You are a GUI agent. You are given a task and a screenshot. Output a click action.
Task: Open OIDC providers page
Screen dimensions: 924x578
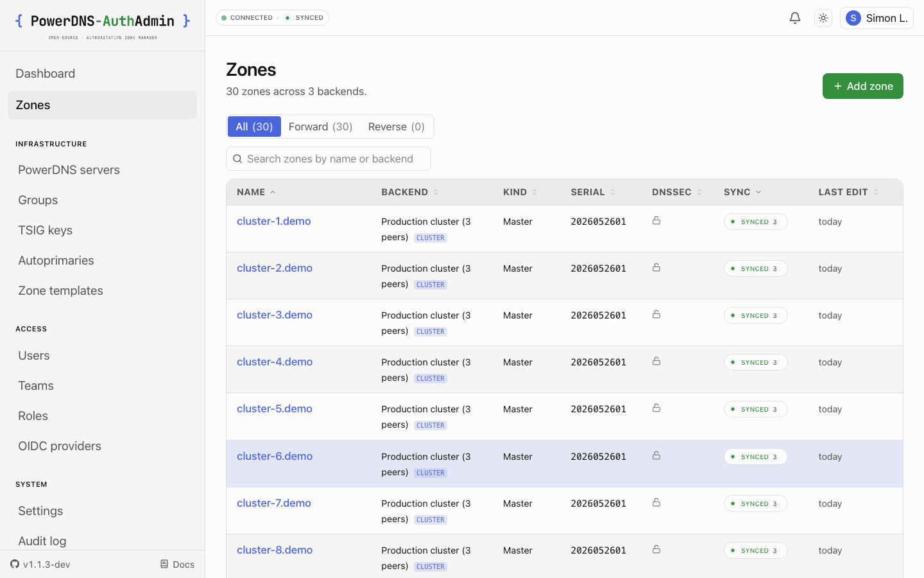tap(103, 446)
